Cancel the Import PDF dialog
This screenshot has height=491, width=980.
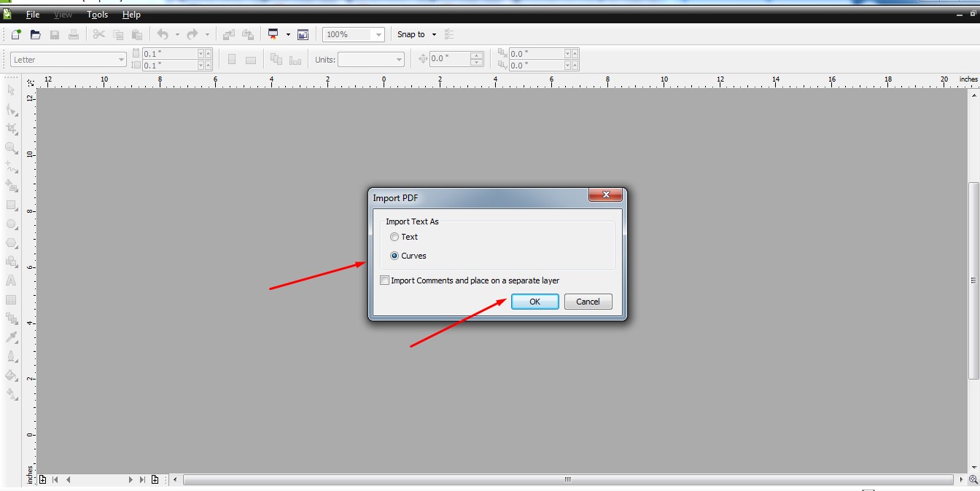point(588,302)
